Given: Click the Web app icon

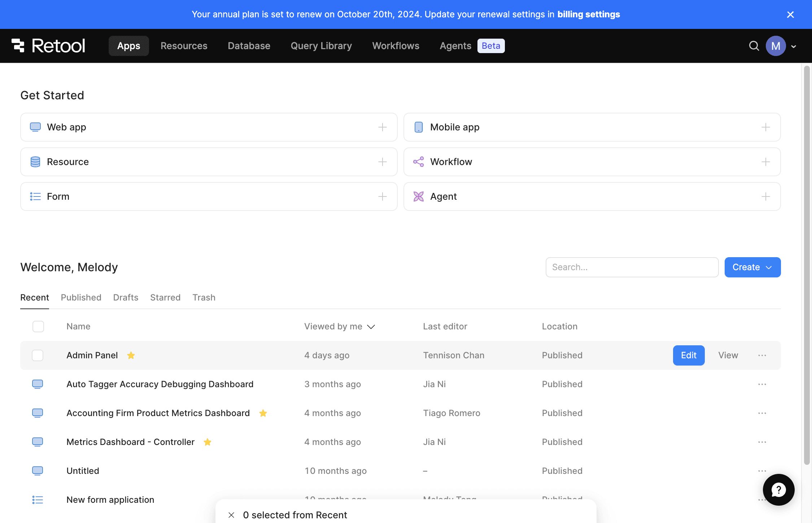Looking at the screenshot, I should pos(35,127).
